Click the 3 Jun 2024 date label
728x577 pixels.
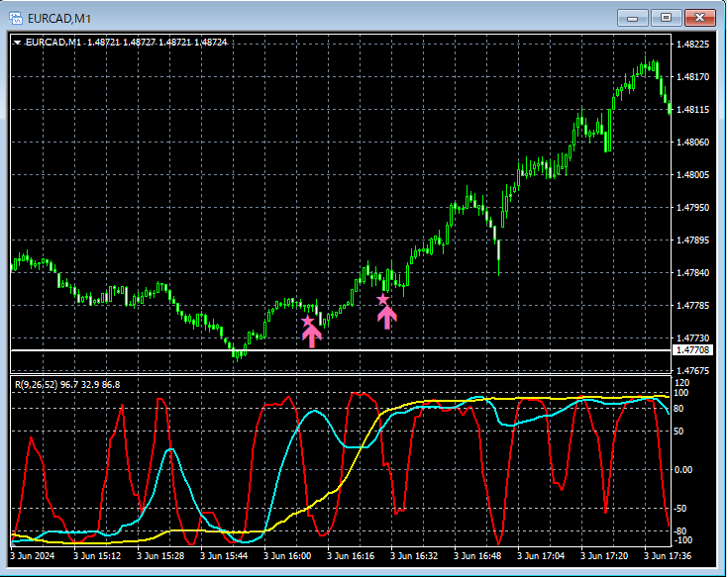(32, 555)
